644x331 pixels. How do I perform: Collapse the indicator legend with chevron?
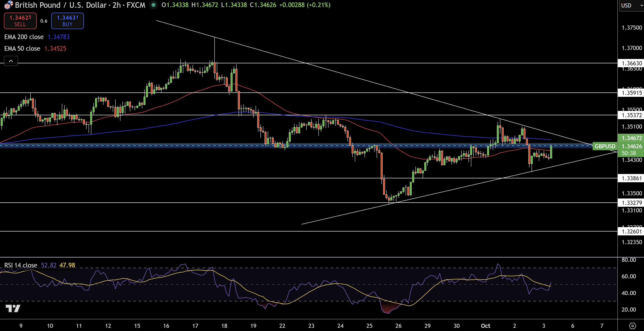[x=11, y=61]
